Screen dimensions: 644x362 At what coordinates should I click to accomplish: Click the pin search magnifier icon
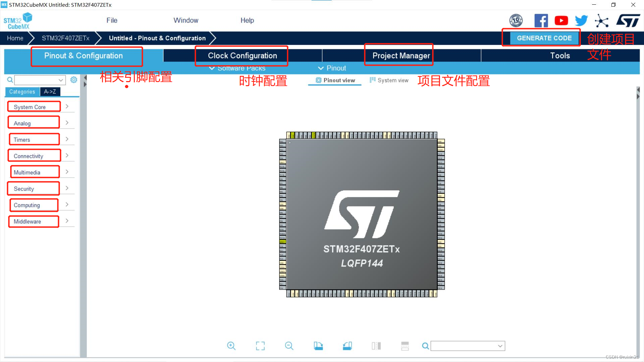coord(425,346)
